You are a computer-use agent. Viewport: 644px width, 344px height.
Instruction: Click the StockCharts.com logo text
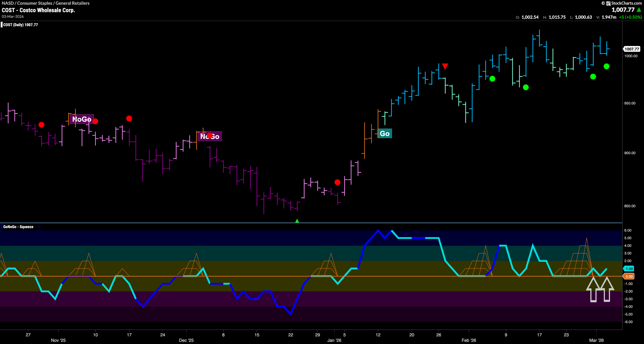626,3
